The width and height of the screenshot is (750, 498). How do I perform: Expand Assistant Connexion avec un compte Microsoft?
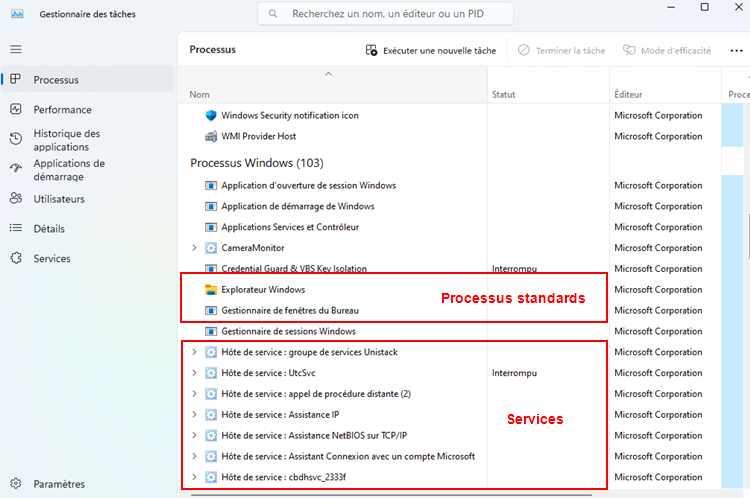194,456
